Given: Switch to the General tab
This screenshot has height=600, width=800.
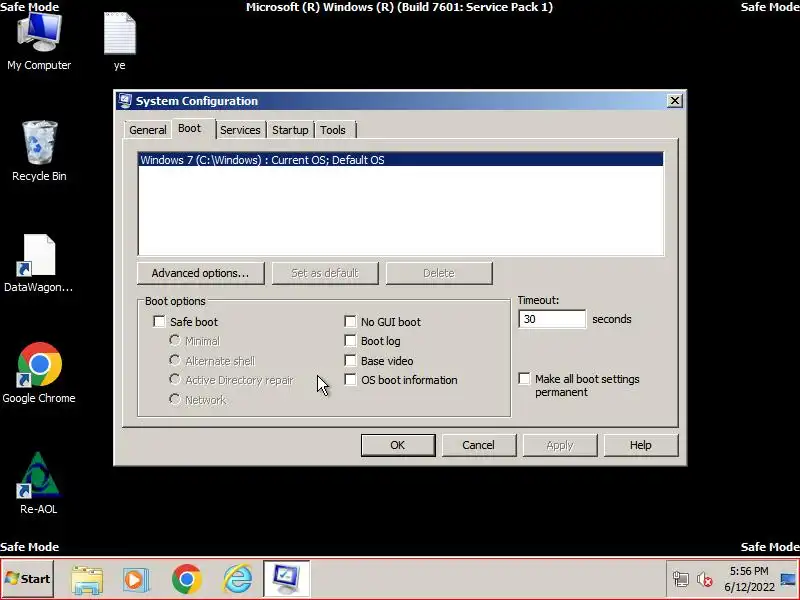Looking at the screenshot, I should pyautogui.click(x=147, y=130).
